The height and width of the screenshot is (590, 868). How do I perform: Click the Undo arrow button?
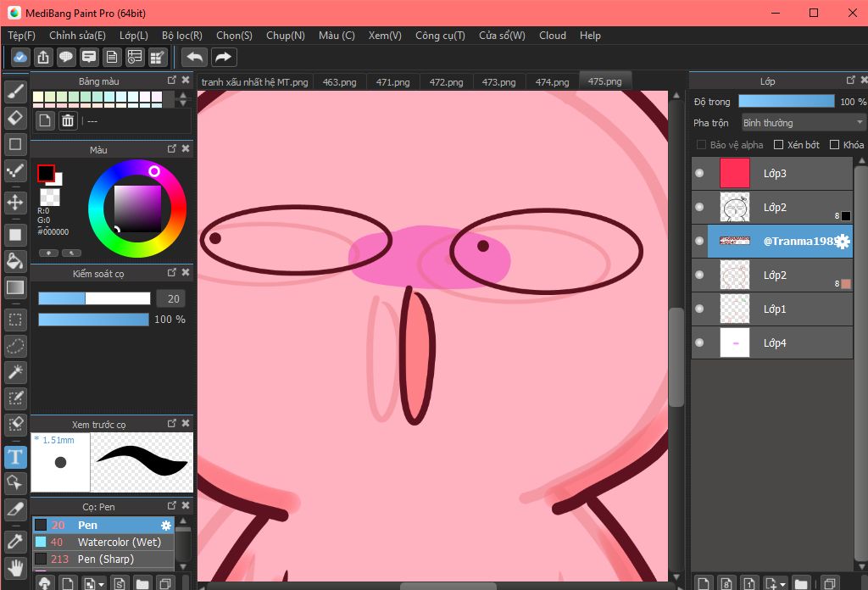194,57
